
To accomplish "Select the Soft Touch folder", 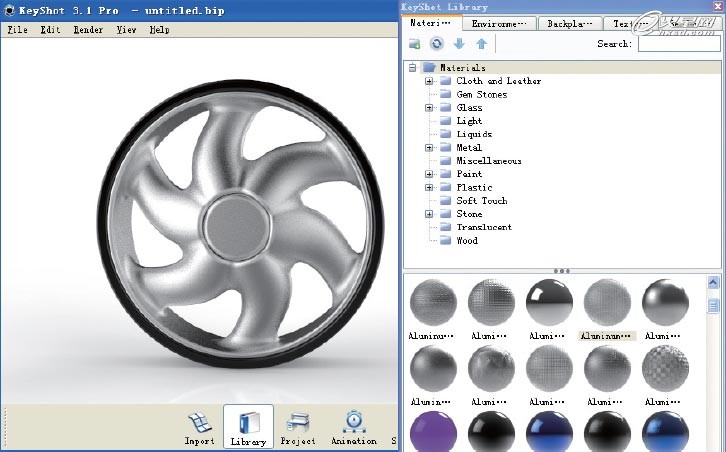I will (x=482, y=201).
